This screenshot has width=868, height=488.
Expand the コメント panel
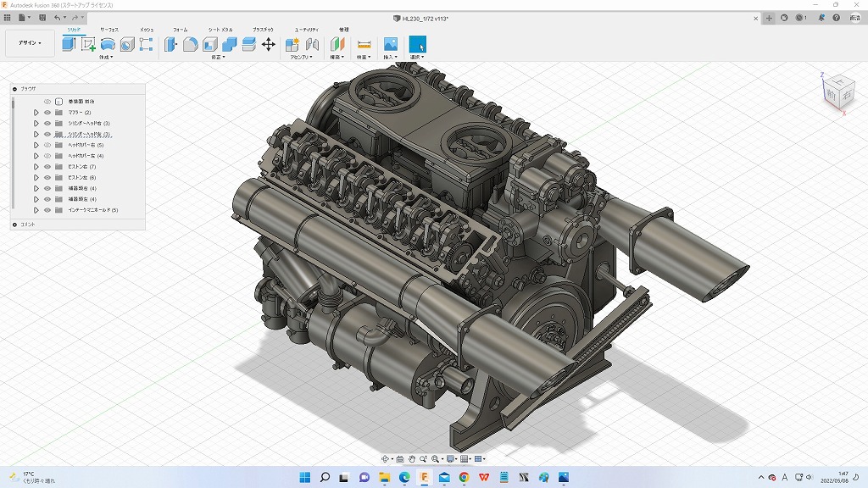pyautogui.click(x=15, y=225)
